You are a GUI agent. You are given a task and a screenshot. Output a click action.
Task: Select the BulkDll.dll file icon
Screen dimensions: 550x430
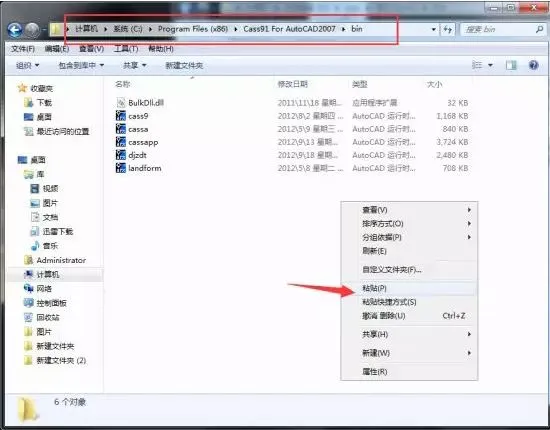point(121,102)
